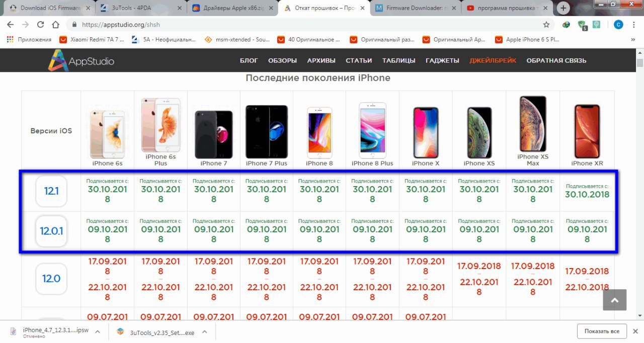Reload the appstudio.org page
The height and width of the screenshot is (343, 644).
tap(41, 24)
